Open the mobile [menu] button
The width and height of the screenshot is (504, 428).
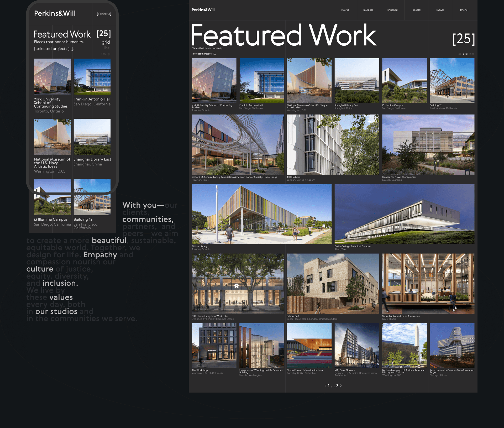[104, 14]
